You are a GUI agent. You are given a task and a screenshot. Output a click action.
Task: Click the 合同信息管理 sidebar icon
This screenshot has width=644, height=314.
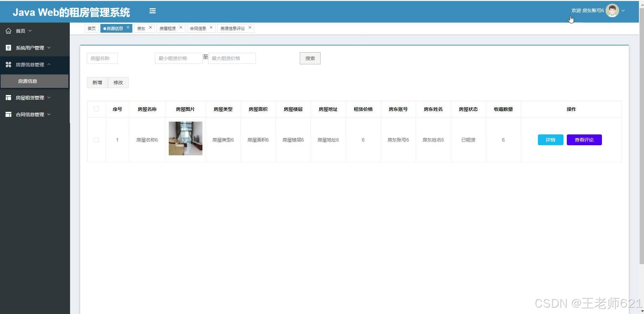point(8,114)
